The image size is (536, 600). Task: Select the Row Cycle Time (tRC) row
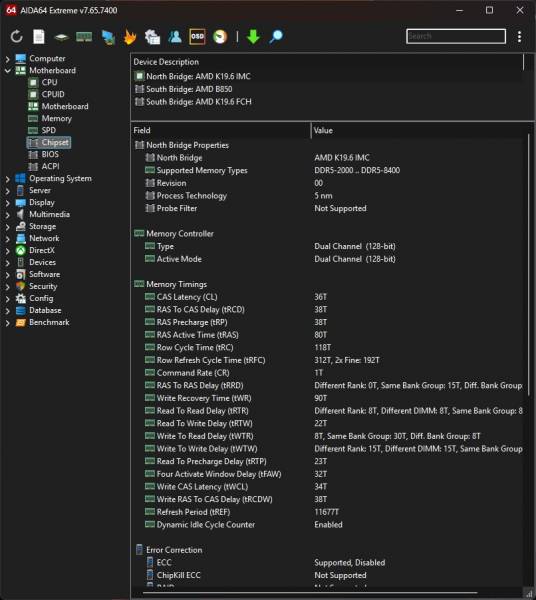[x=329, y=348]
